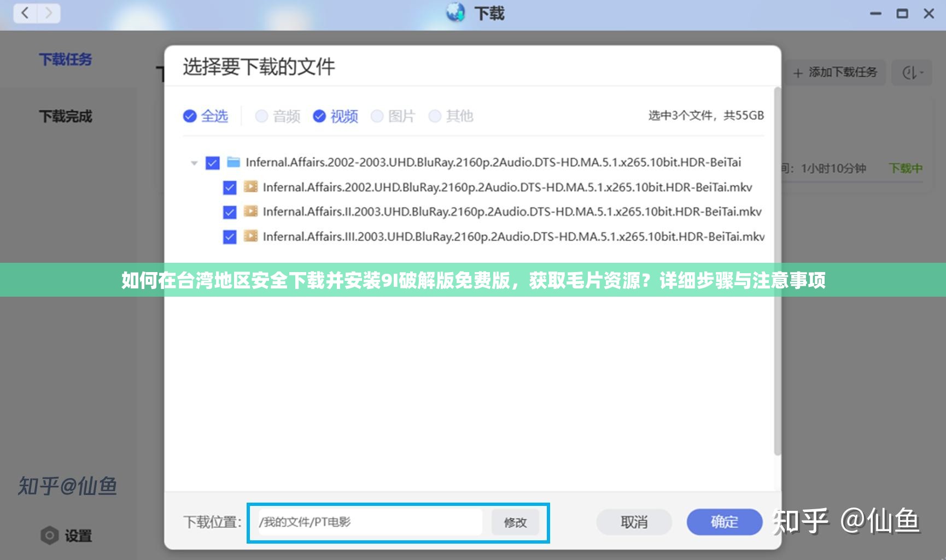
Task: Click the video file icon for Infernal.Affairs.III.2003 mkv
Action: click(251, 237)
